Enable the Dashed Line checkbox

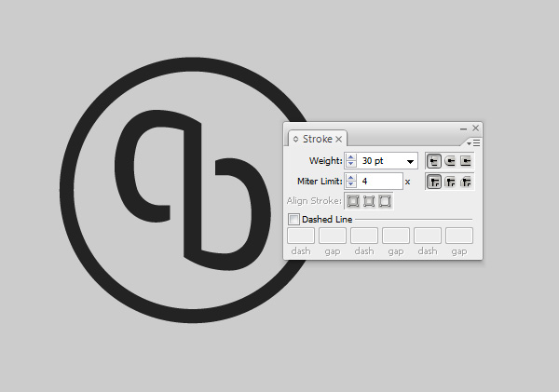click(x=293, y=219)
